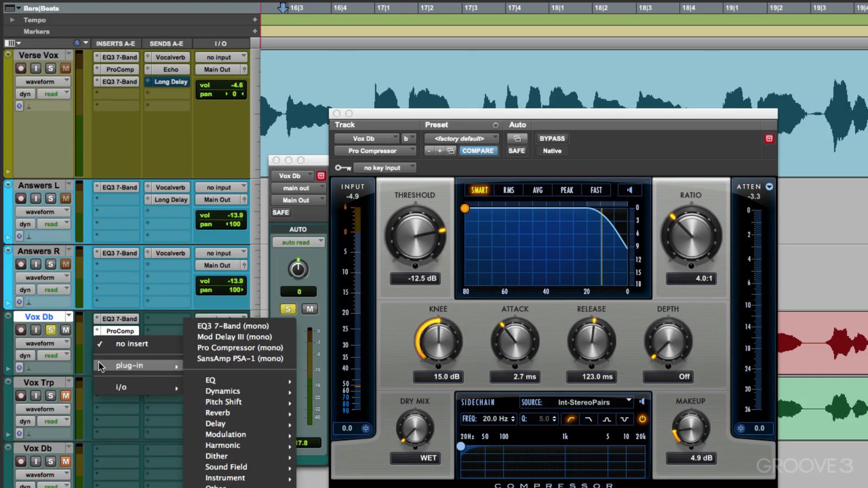Select Pro Compressor (mono) from plug-in list

click(x=240, y=348)
